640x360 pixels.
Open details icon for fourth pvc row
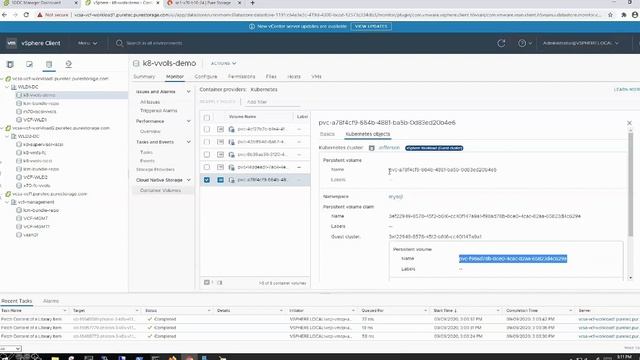[220, 167]
